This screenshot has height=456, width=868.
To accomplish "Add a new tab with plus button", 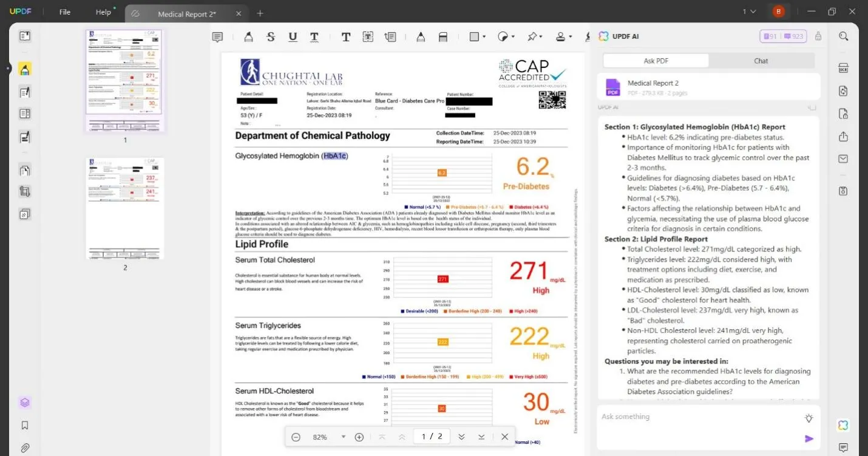I will [260, 13].
